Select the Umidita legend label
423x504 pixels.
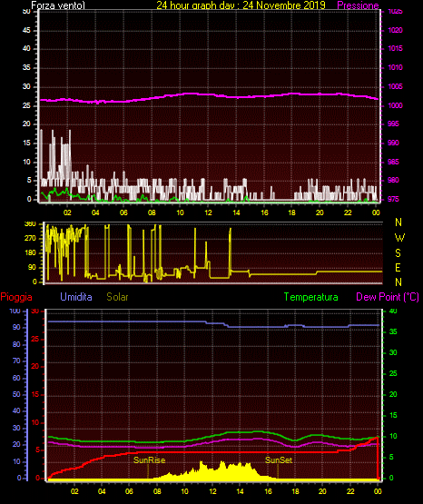coord(76,297)
